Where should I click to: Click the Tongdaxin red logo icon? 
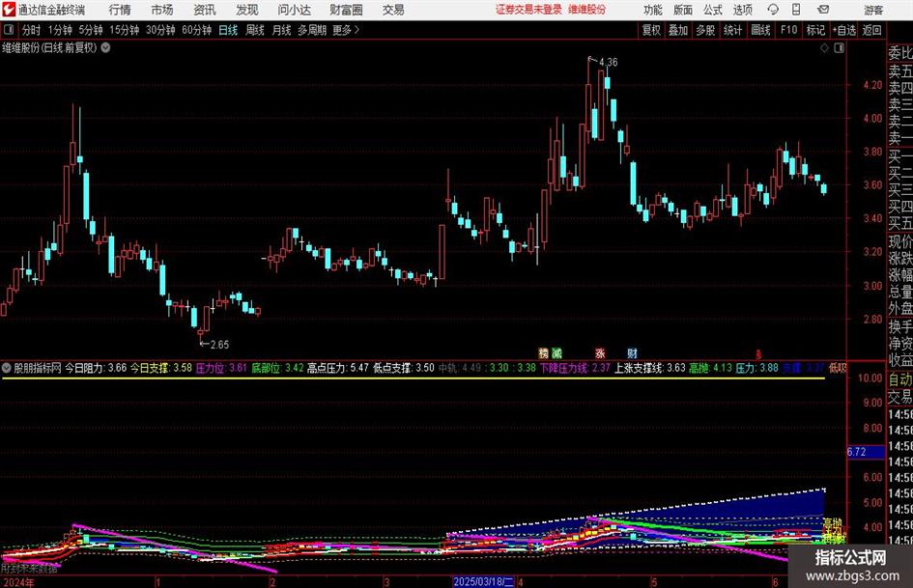click(8, 10)
